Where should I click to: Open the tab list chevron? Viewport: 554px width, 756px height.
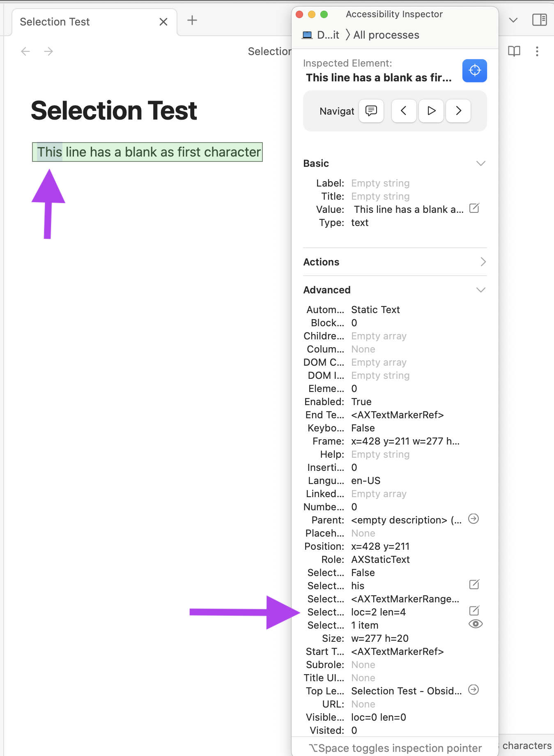point(513,19)
